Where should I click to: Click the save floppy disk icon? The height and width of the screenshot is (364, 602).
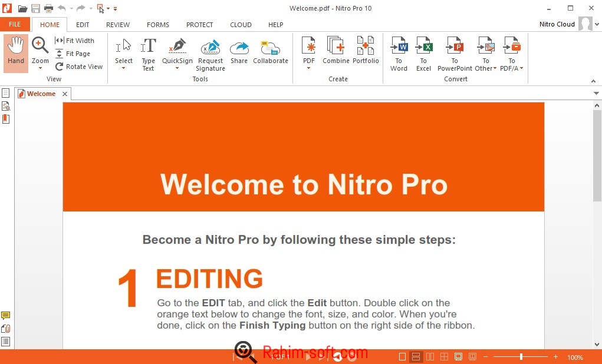tap(36, 8)
